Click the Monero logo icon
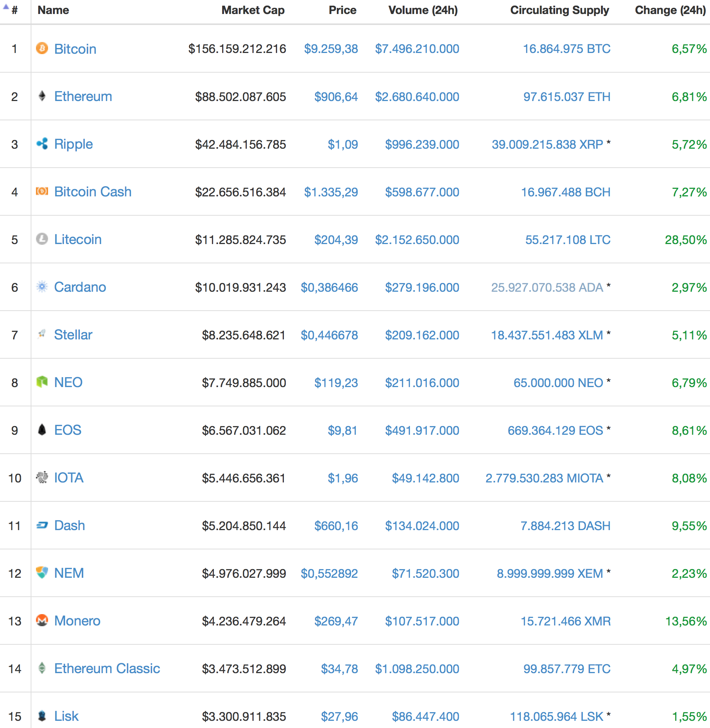This screenshot has height=728, width=710. (x=42, y=621)
